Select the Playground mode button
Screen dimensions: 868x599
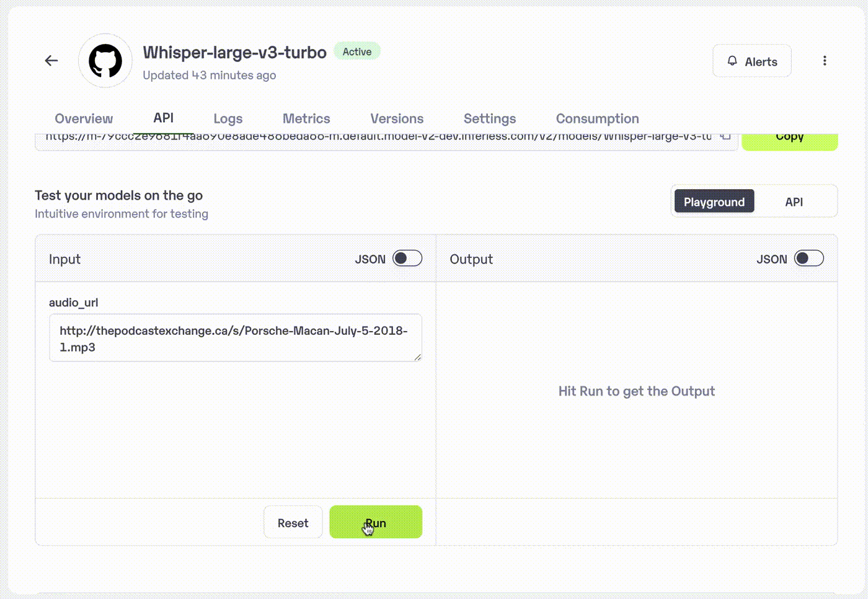pos(714,202)
